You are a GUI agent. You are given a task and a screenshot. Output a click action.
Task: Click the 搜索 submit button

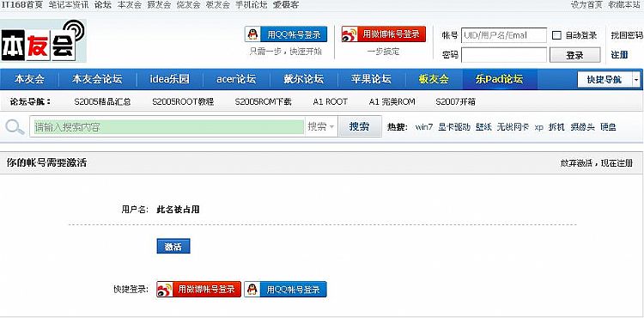[359, 126]
